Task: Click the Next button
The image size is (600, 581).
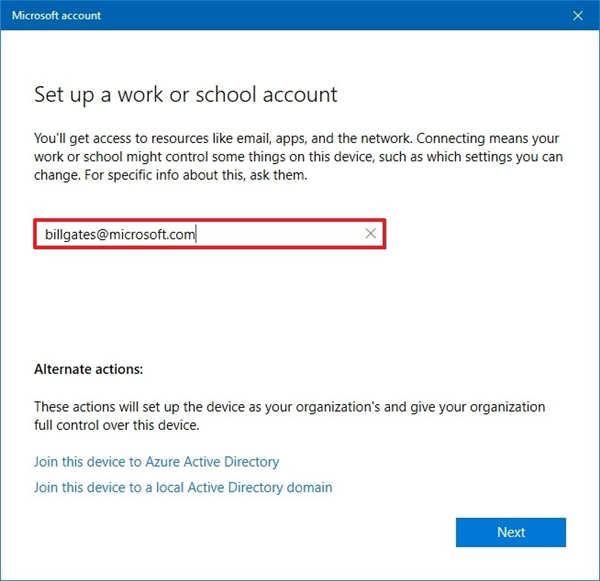Action: 510,532
